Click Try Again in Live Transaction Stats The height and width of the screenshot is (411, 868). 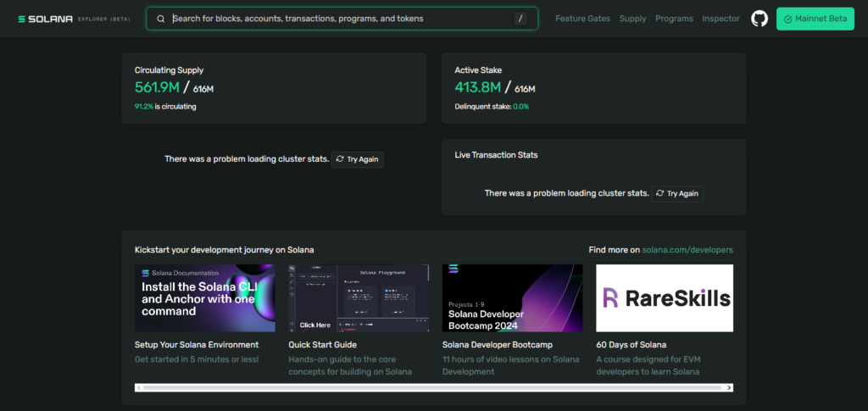(x=677, y=193)
